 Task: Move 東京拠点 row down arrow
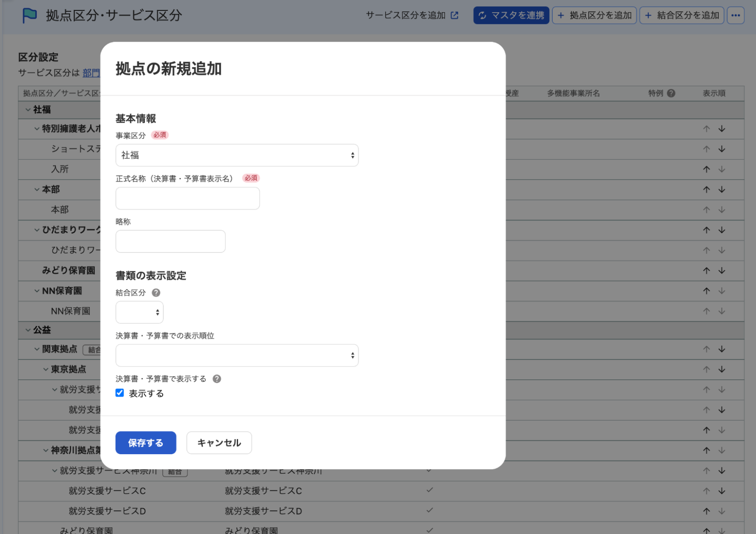pyautogui.click(x=722, y=369)
